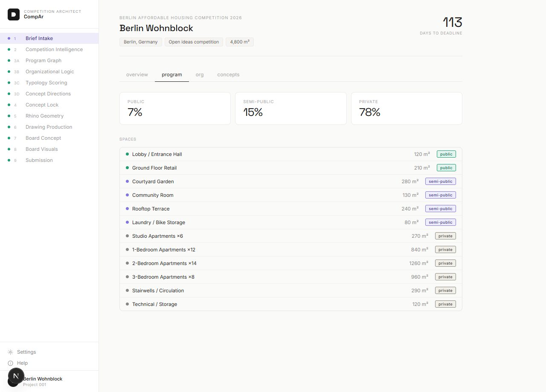Click the 4,800 m² tag
Image resolution: width=546 pixels, height=392 pixels.
coord(240,42)
